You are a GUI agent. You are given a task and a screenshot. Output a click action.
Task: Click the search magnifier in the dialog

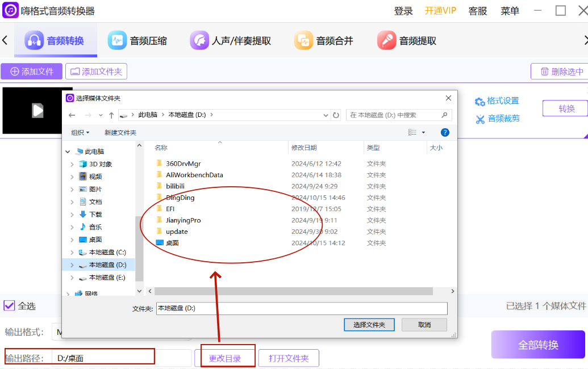(x=444, y=115)
